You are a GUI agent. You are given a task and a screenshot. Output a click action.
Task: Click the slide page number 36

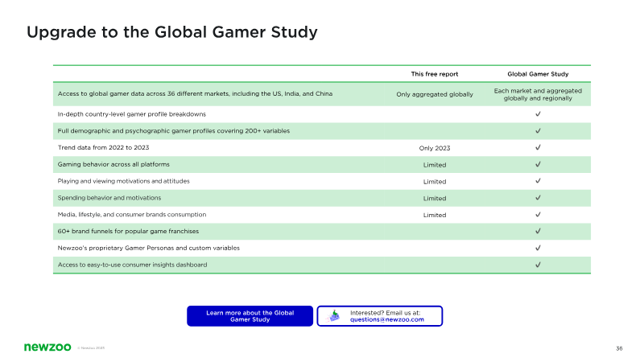[619, 348]
